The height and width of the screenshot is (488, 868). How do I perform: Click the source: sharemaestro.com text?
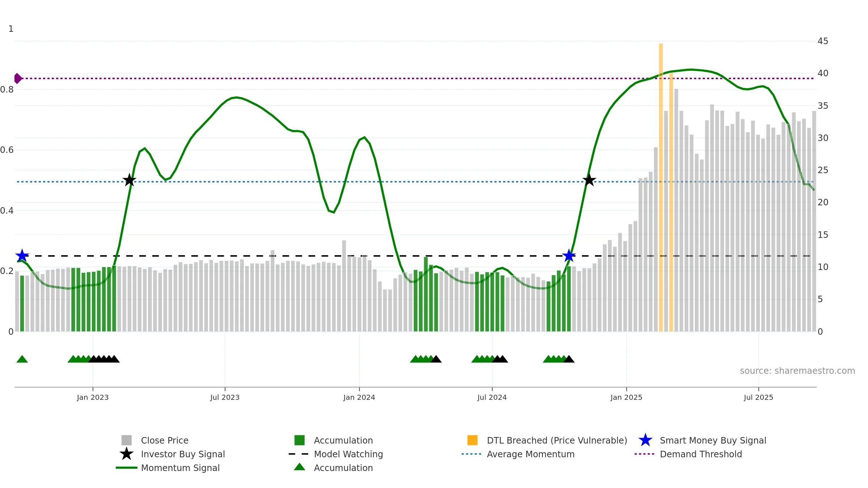click(797, 371)
